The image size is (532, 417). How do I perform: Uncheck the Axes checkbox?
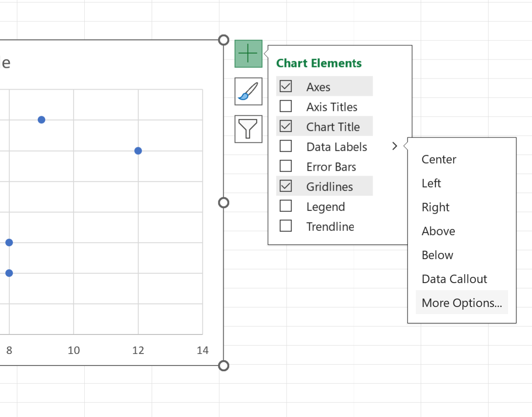point(286,86)
